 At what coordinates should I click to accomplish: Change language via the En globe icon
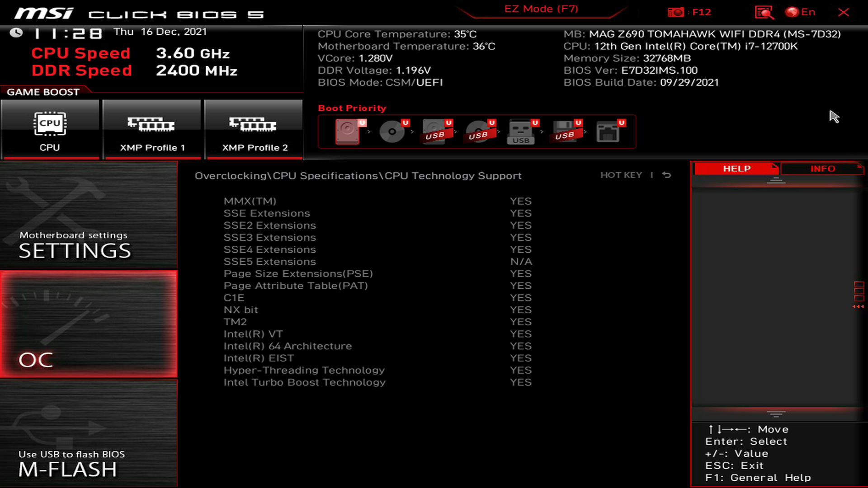click(800, 12)
